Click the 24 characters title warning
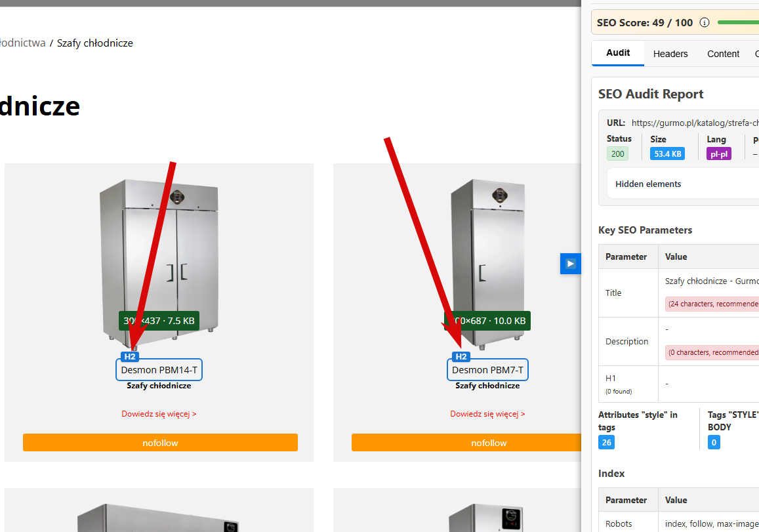Image resolution: width=759 pixels, height=532 pixels. point(712,304)
